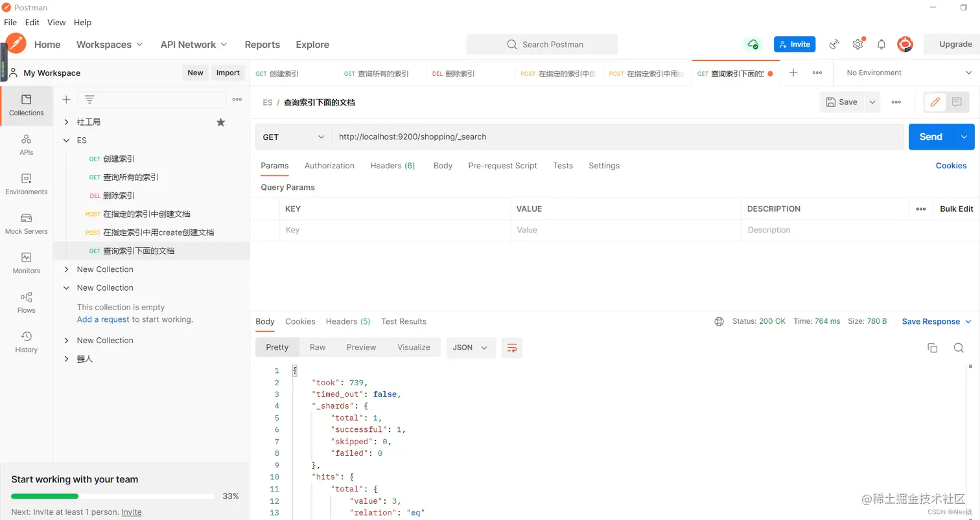Open the Edit menu
Screen dimensions: 980x520
pos(32,22)
